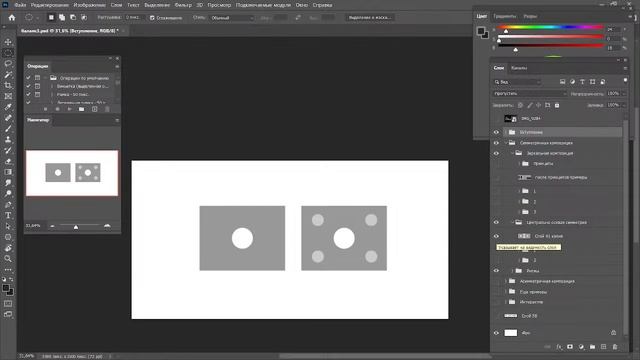Select the Zoom tool
Image resolution: width=640 pixels, height=360 pixels.
pyautogui.click(x=8, y=258)
